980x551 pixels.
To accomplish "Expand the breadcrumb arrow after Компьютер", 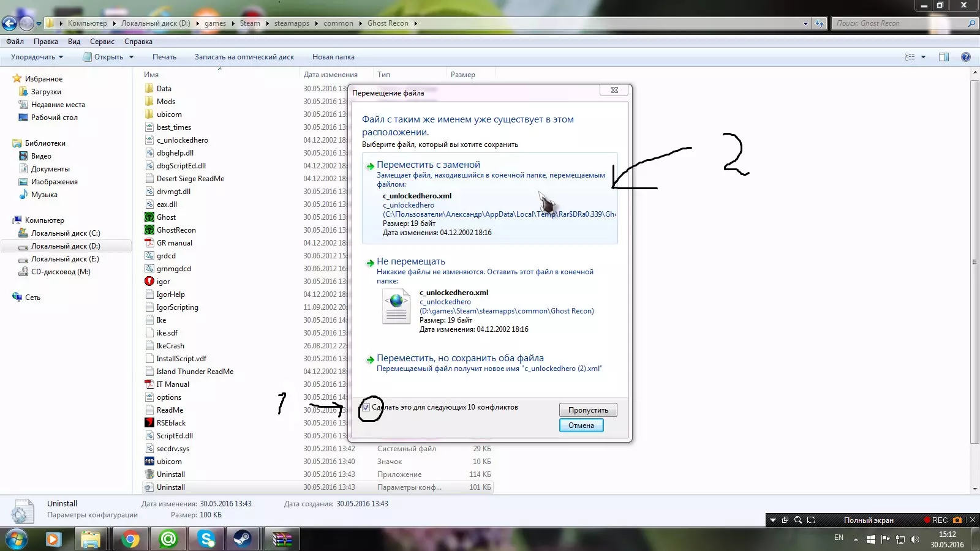I will click(x=114, y=23).
